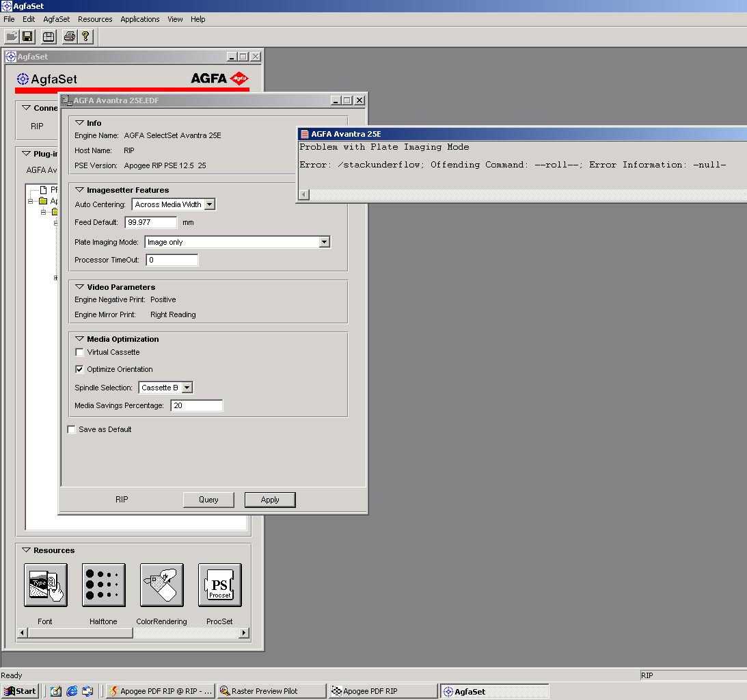Click the Apply button
Image resolution: width=747 pixels, height=700 pixels.
(x=270, y=500)
